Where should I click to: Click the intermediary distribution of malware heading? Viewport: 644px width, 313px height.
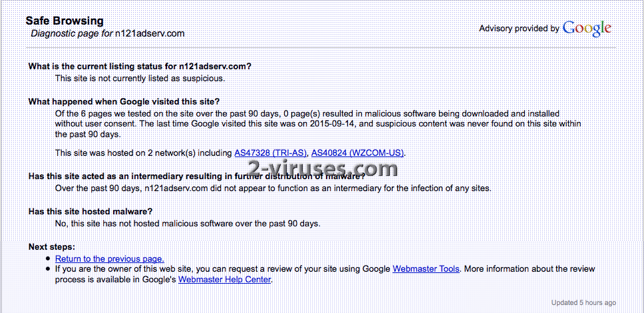[x=197, y=176]
